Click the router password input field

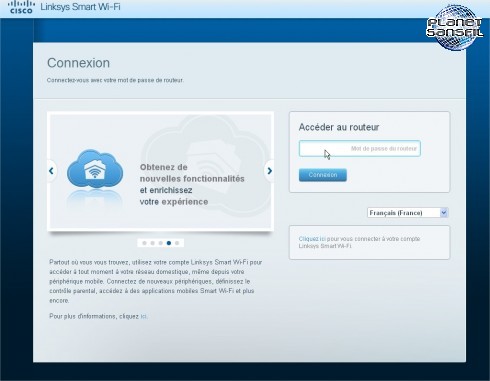click(360, 148)
